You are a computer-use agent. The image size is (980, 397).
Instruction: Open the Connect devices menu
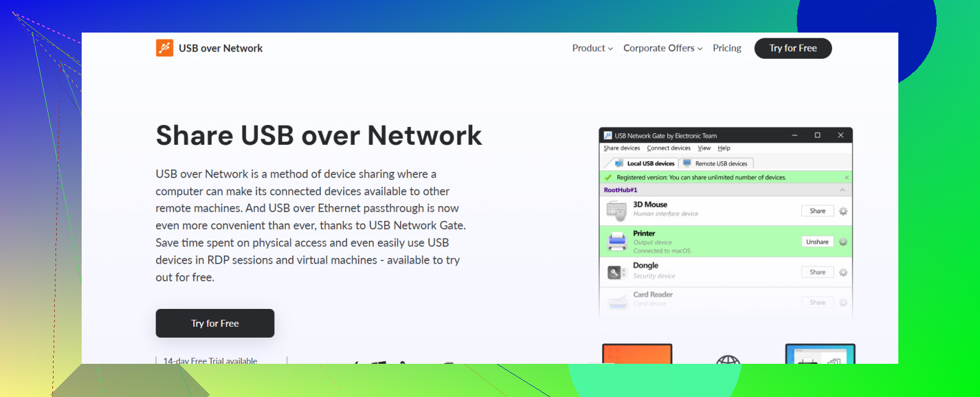pyautogui.click(x=669, y=148)
